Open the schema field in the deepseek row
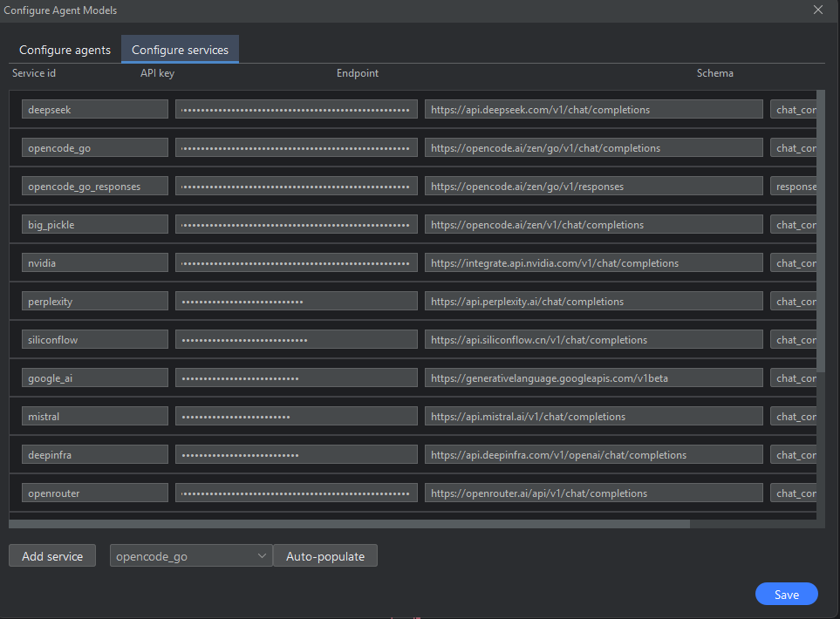Screen dimensions: 840x619 [794, 109]
